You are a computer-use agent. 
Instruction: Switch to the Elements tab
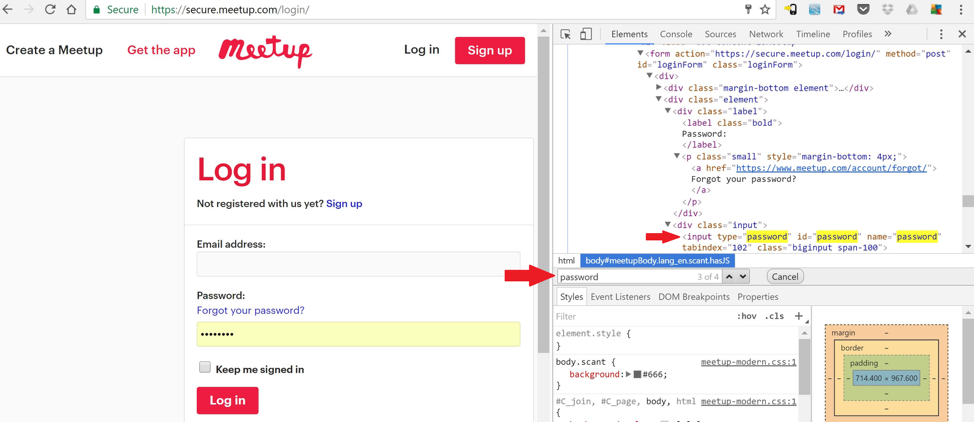[629, 34]
